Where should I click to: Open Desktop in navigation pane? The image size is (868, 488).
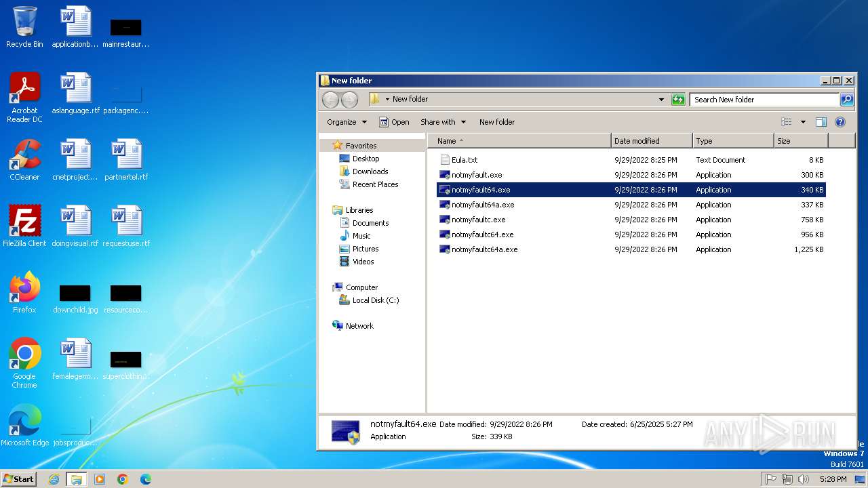366,159
